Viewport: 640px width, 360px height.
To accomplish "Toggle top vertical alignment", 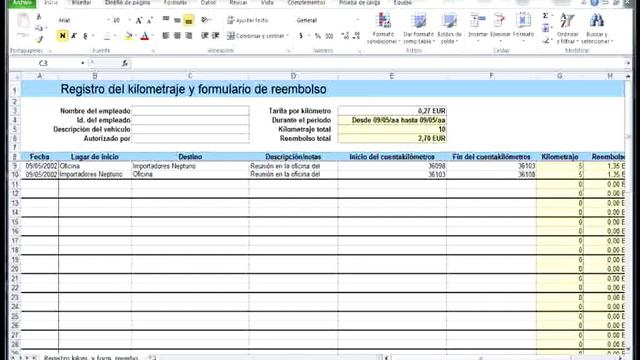I will click(166, 19).
